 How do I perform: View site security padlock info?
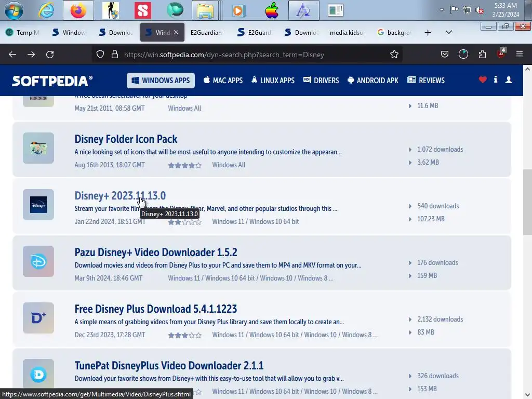tap(115, 54)
